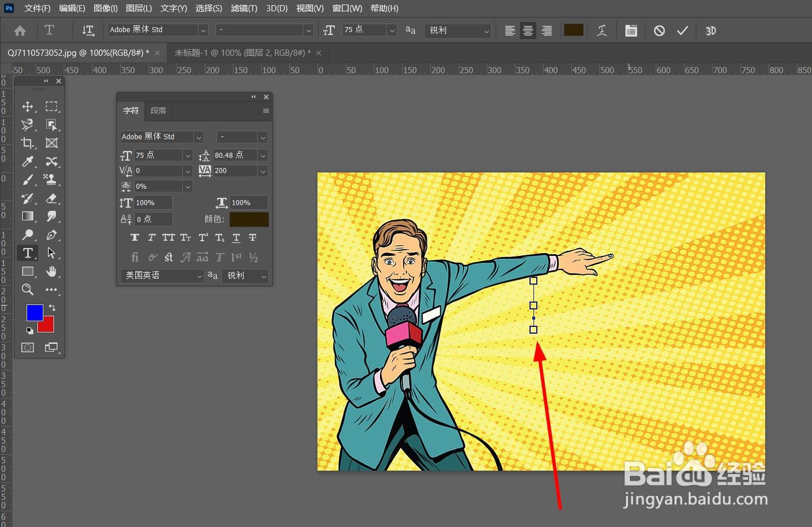Open anti-aliasing 锐利 dropdown in options bar
Screen dimensions: 812x527
pyautogui.click(x=458, y=30)
